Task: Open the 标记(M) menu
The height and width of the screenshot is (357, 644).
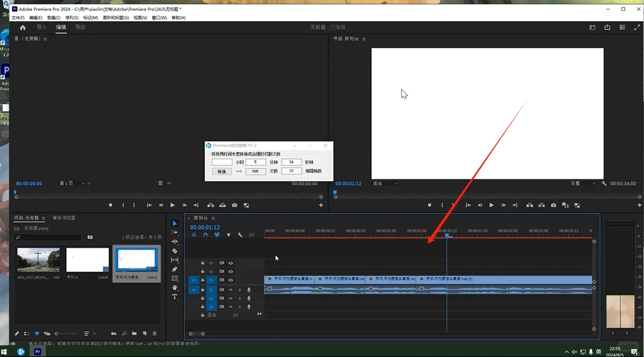Action: [91, 18]
